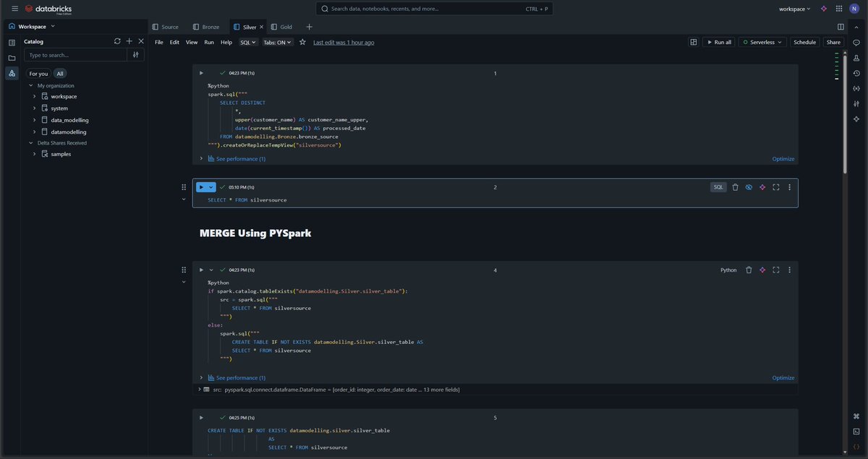The image size is (868, 459).
Task: Favorite the notebook with the star icon
Action: point(302,42)
